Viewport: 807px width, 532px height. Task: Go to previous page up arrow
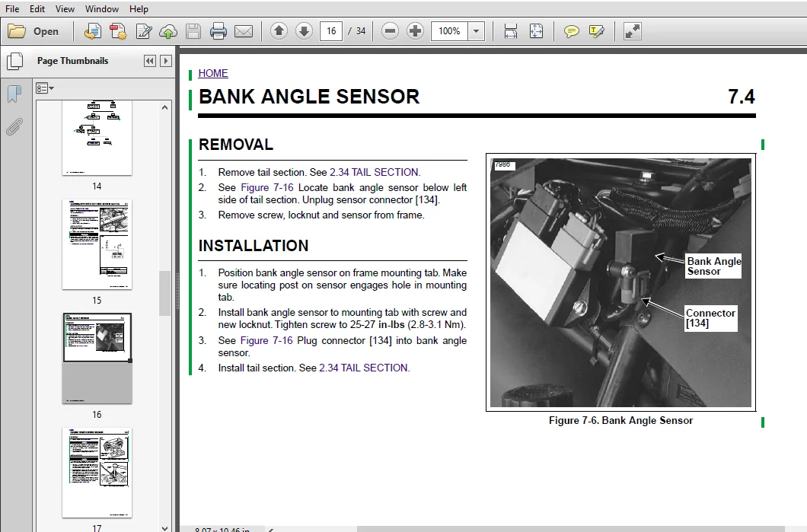(x=279, y=31)
